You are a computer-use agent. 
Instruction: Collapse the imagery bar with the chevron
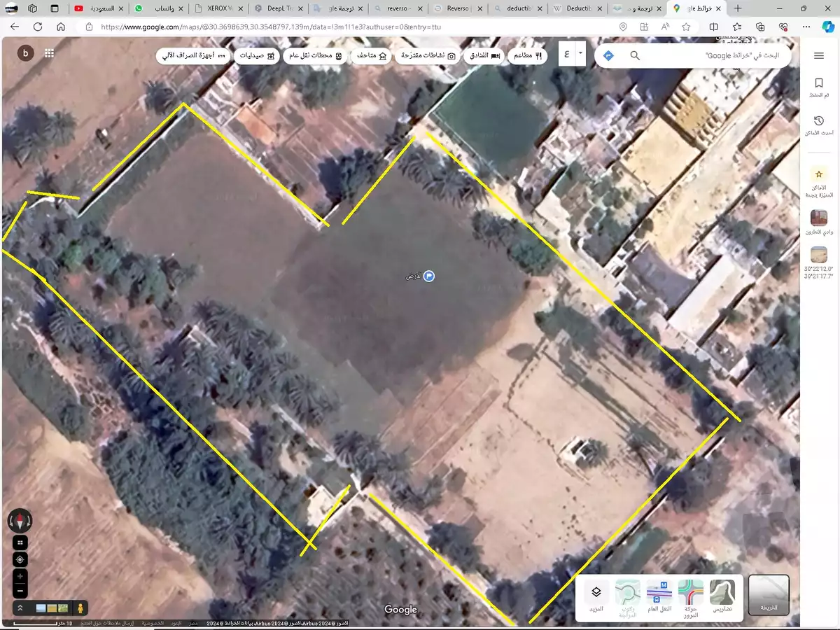(x=20, y=608)
